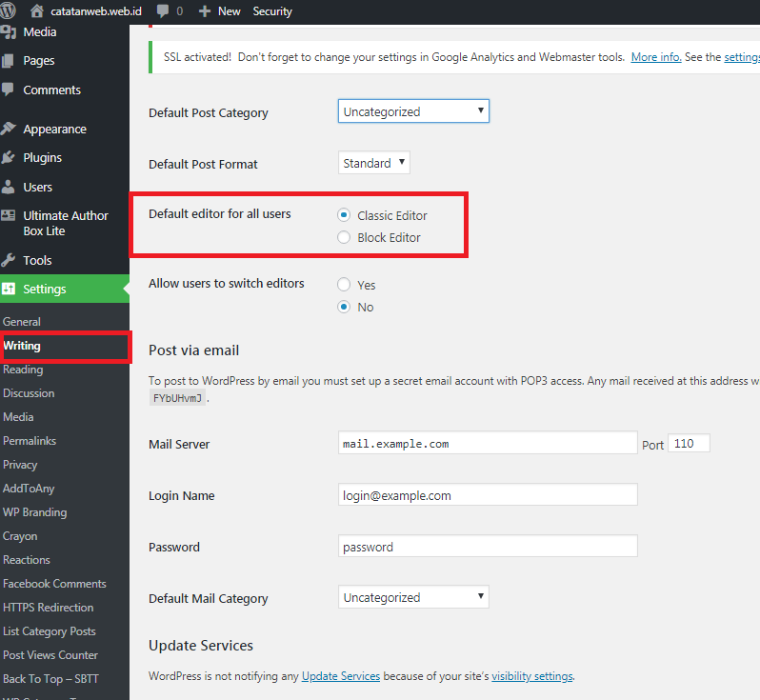The height and width of the screenshot is (700, 760).
Task: Open the Appearance paintbrush icon
Action: coord(10,129)
